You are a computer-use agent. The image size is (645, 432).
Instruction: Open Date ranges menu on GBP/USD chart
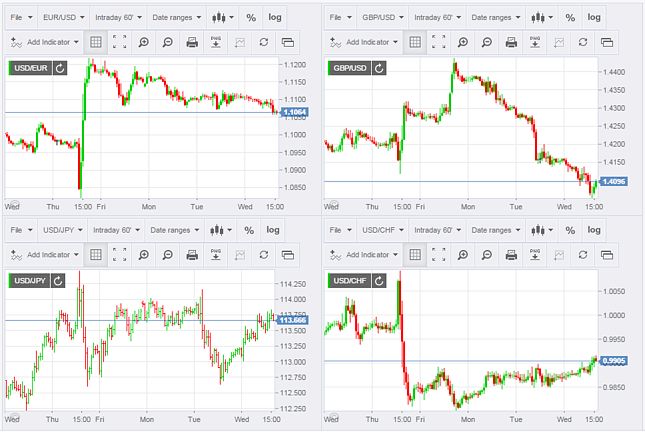tap(497, 18)
